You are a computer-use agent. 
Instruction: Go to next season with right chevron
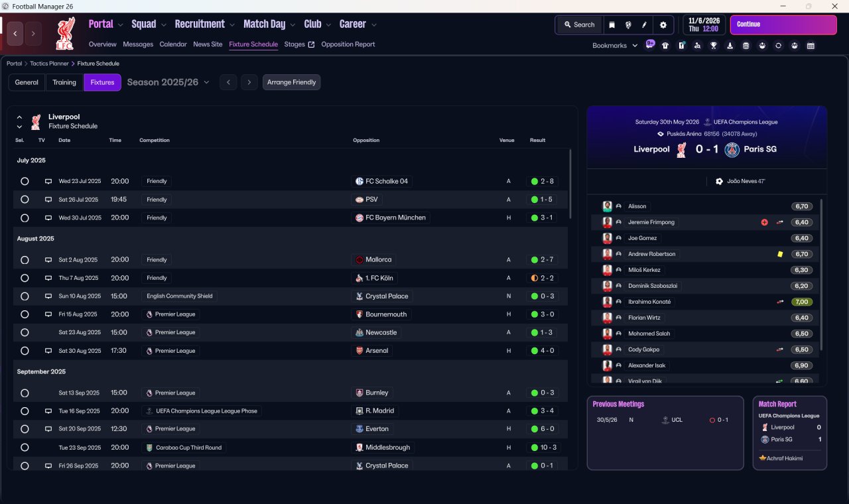point(249,82)
